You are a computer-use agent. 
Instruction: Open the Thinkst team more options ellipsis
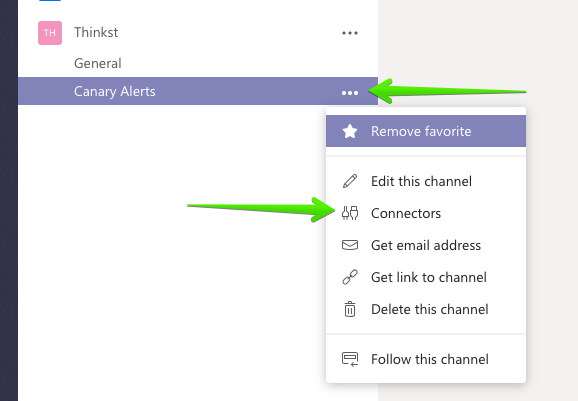point(350,33)
